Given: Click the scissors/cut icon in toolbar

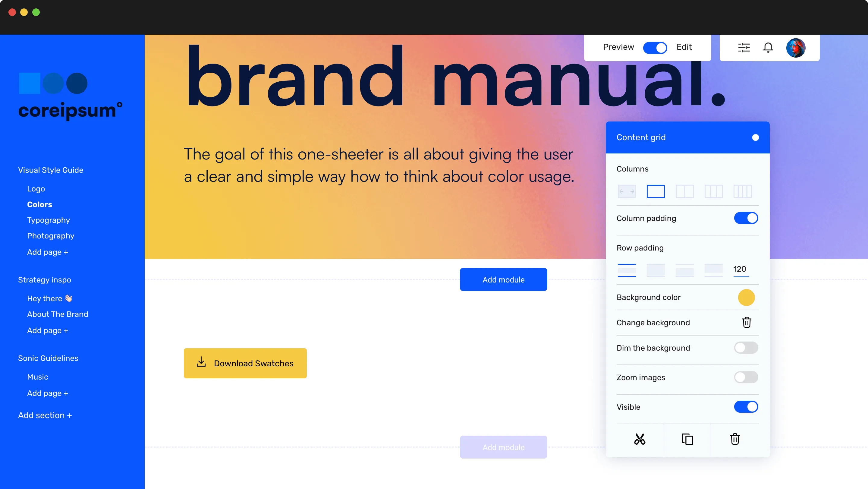Looking at the screenshot, I should pyautogui.click(x=640, y=440).
